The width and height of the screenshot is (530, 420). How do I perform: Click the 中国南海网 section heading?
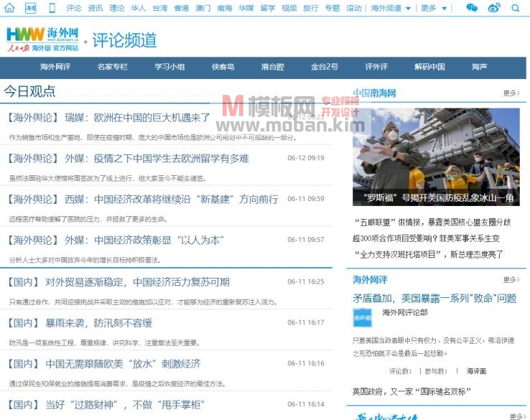[x=374, y=93]
